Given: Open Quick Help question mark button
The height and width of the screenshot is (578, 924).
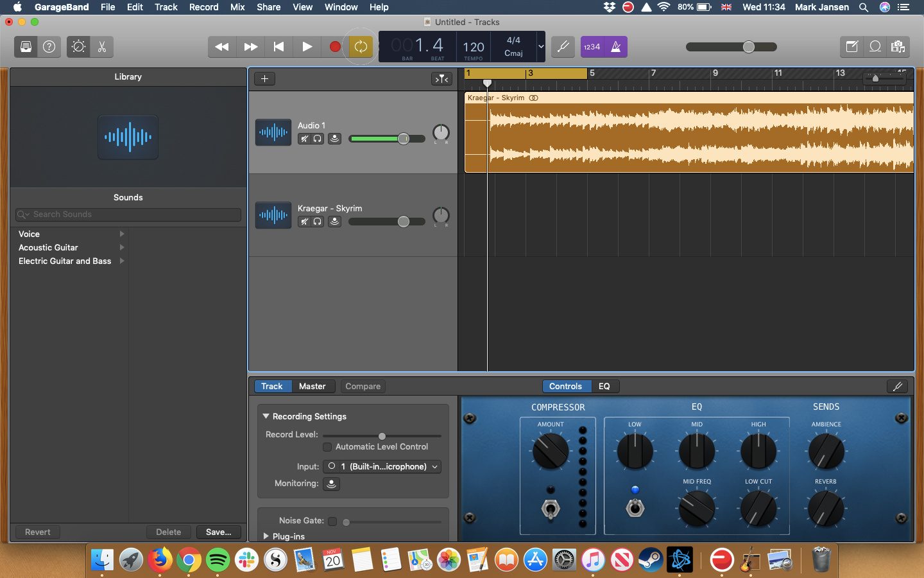Looking at the screenshot, I should click(x=49, y=47).
